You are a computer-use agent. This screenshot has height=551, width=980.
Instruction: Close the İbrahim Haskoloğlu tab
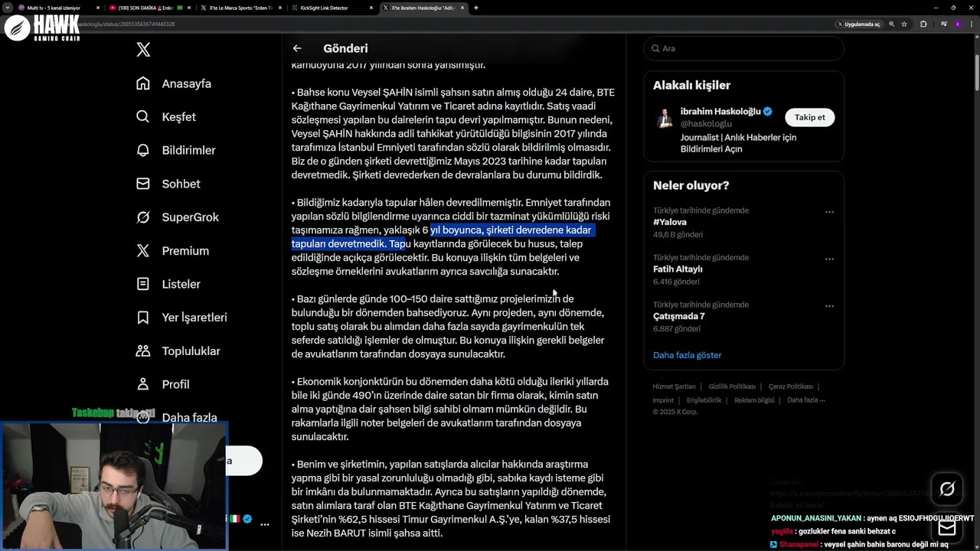coord(462,8)
